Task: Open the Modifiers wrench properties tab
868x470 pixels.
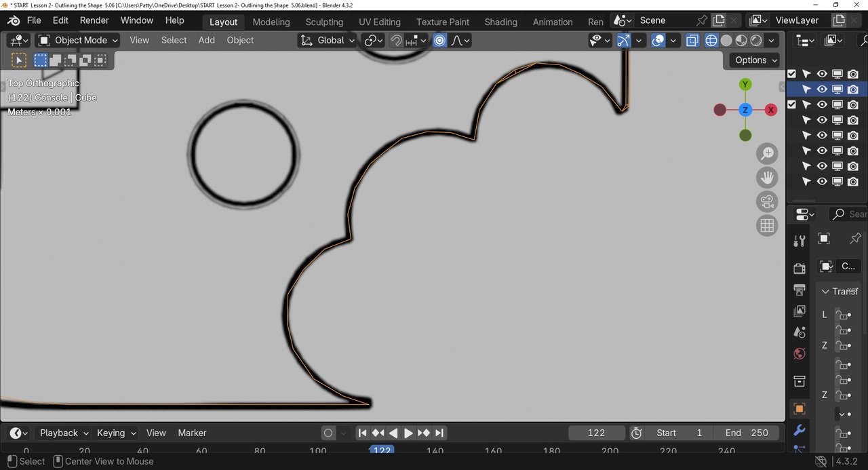Action: pos(800,431)
